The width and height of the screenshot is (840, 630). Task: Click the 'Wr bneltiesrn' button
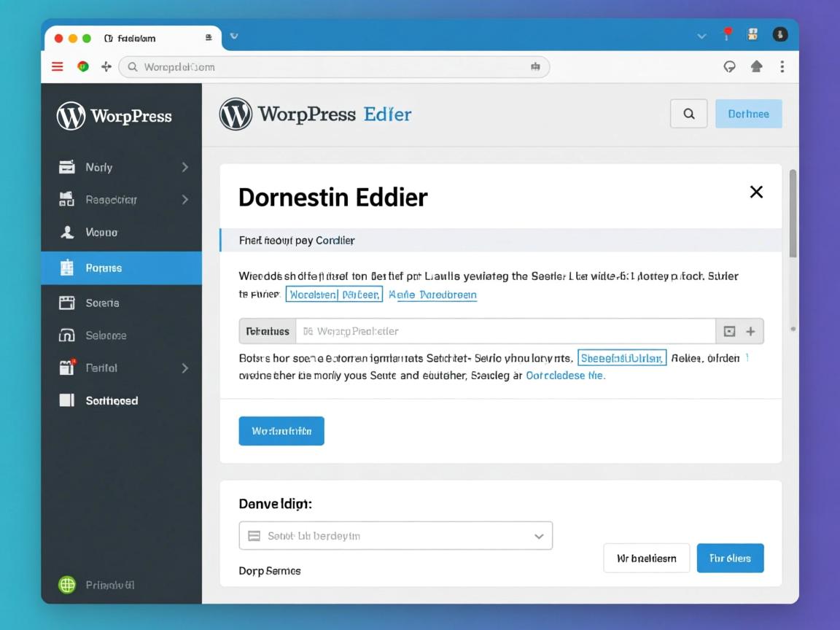tap(647, 559)
